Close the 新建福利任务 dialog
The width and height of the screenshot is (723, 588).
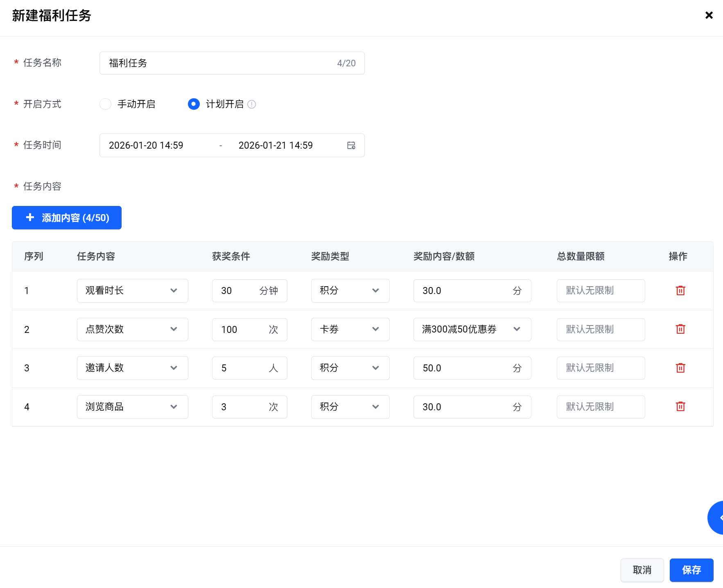(709, 16)
